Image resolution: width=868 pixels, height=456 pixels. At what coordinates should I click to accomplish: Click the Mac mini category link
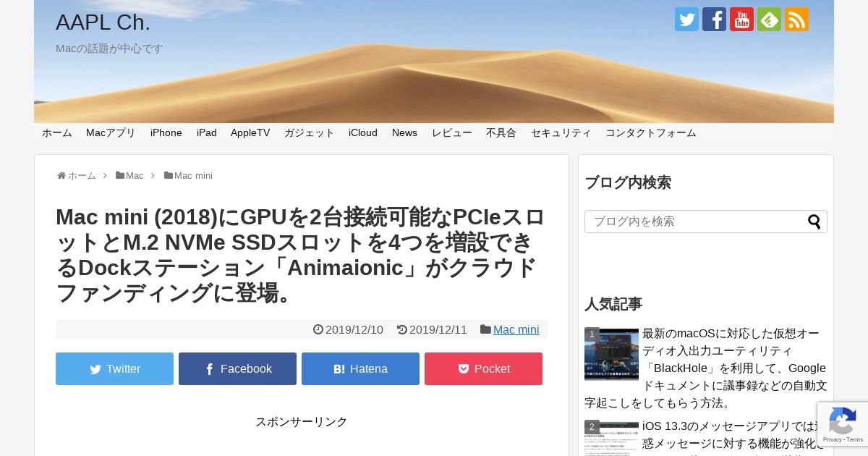pos(516,330)
